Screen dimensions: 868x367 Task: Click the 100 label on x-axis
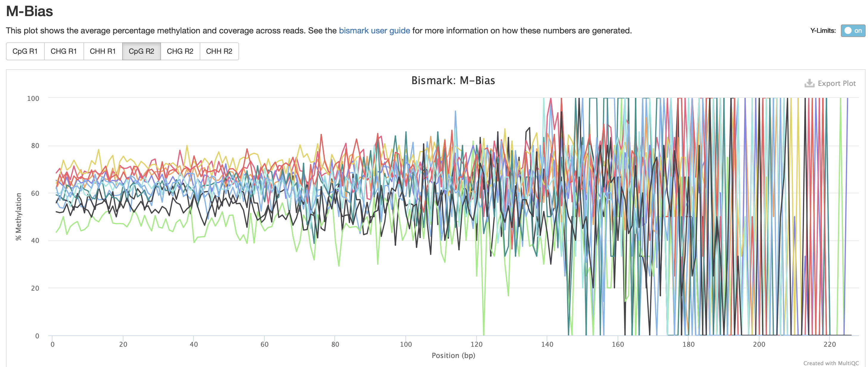pyautogui.click(x=406, y=344)
